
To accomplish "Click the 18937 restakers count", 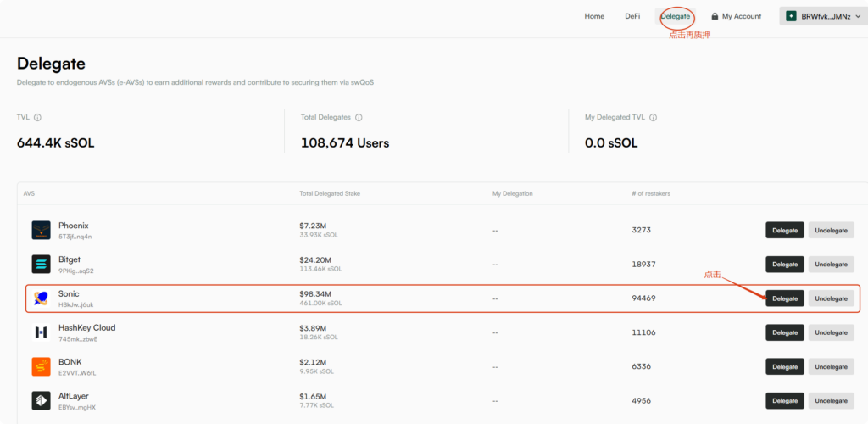I will coord(644,264).
